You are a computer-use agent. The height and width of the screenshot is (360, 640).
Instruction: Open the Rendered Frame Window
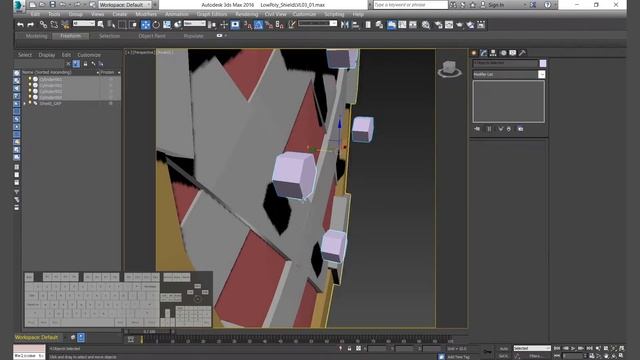(x=449, y=25)
